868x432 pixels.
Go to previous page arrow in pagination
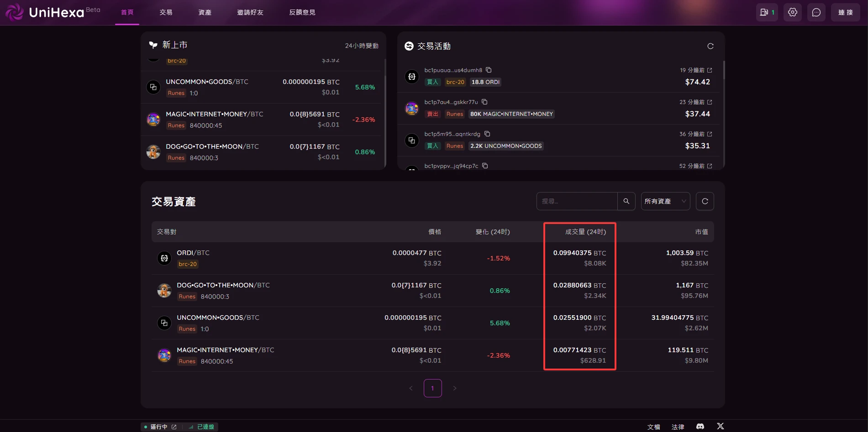pyautogui.click(x=411, y=388)
